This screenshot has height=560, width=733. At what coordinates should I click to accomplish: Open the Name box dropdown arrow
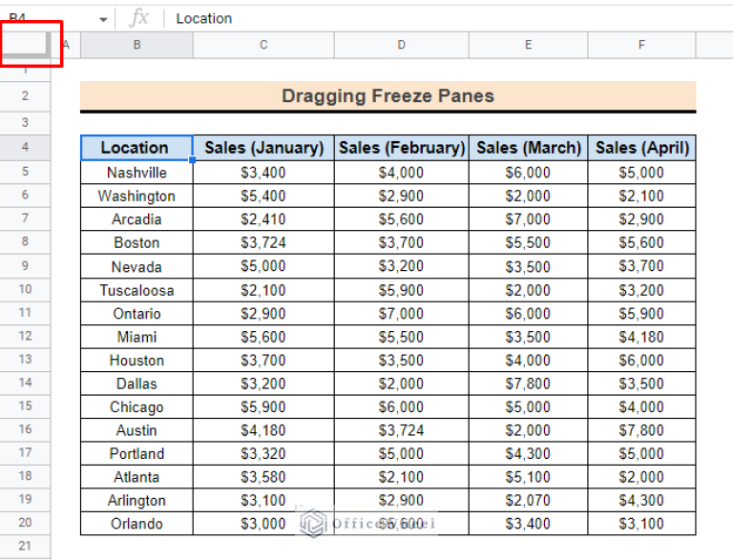pos(103,19)
